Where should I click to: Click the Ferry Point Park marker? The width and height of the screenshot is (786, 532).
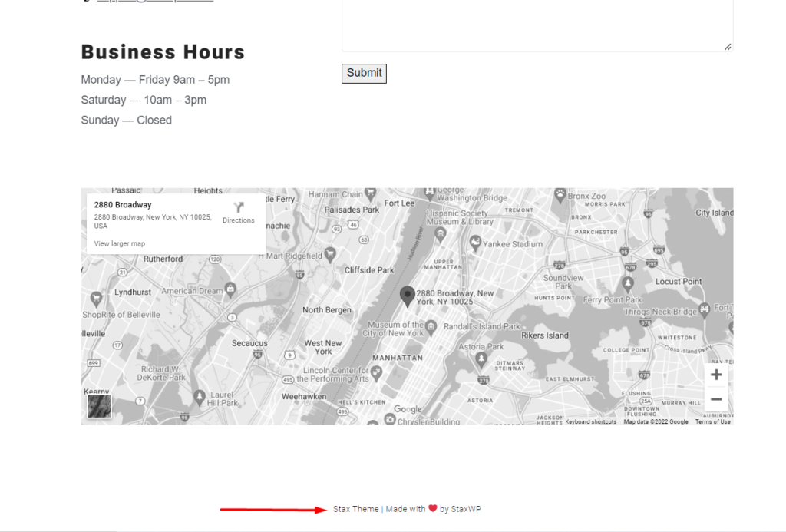pos(627,284)
